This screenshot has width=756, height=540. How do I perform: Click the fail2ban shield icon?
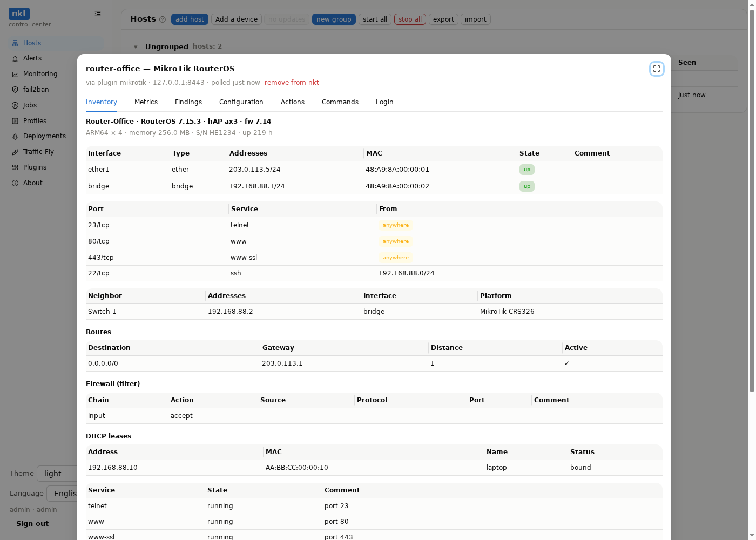click(15, 90)
